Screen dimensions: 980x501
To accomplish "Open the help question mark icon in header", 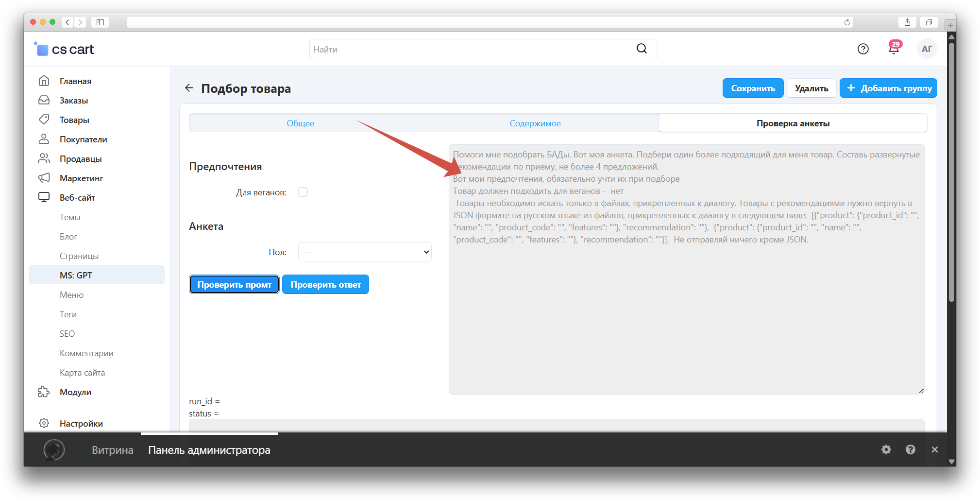I will point(863,49).
